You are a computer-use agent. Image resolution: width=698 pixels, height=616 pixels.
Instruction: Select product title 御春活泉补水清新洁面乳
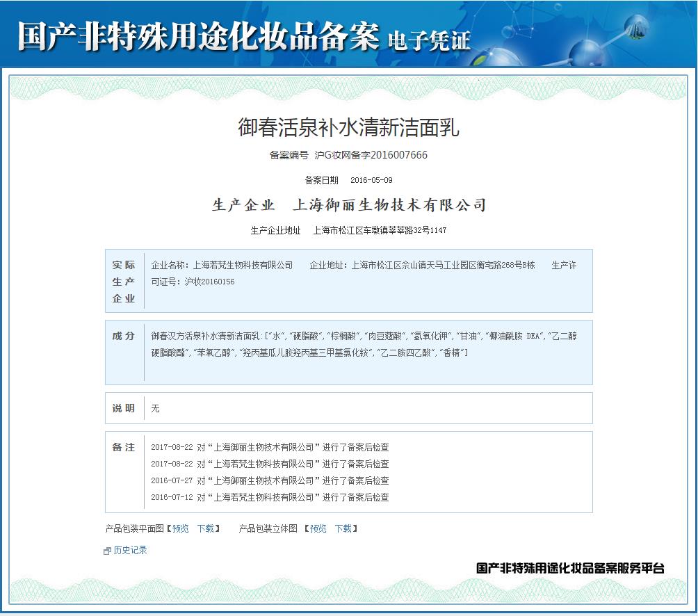pyautogui.click(x=348, y=127)
